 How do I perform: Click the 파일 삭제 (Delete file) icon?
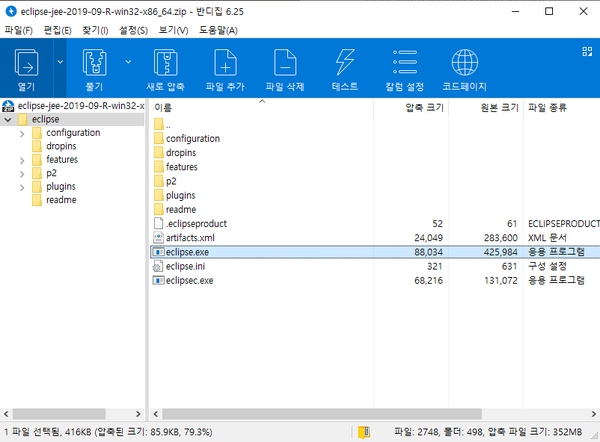285,63
